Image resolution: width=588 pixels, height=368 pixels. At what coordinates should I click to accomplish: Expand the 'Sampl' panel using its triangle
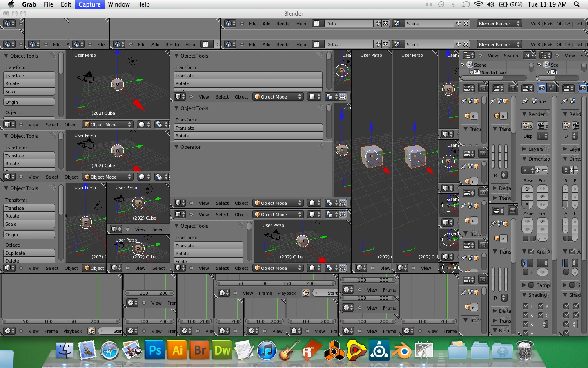525,285
